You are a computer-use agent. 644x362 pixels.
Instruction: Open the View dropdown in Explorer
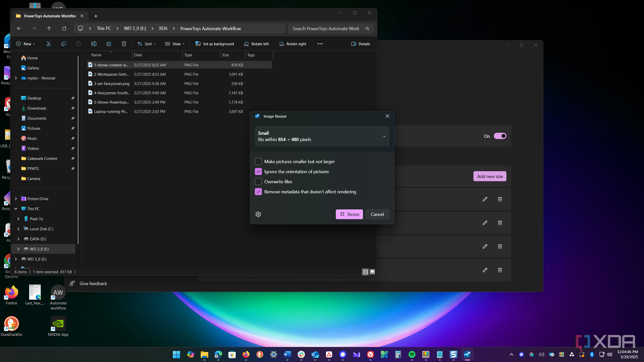coord(175,44)
